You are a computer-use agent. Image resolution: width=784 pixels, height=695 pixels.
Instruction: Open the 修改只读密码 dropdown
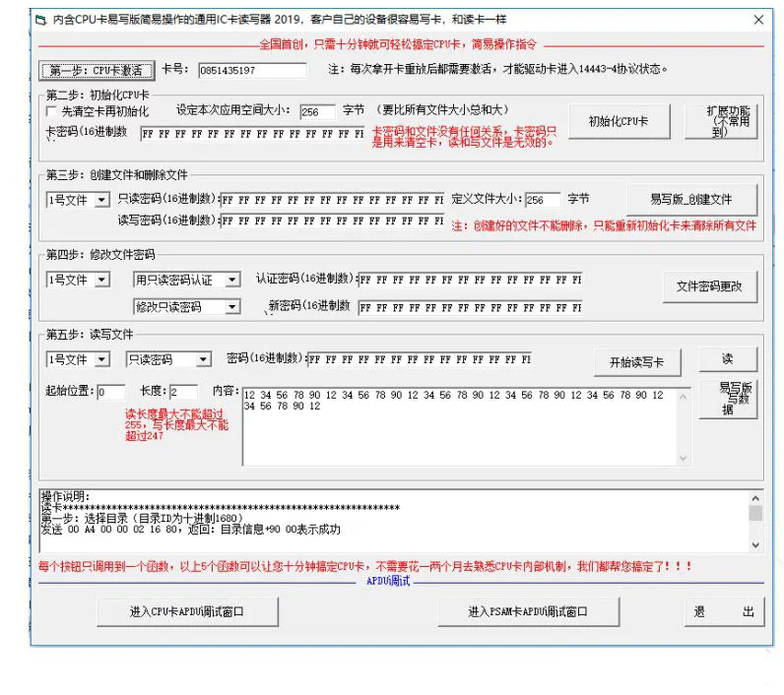coord(232,307)
